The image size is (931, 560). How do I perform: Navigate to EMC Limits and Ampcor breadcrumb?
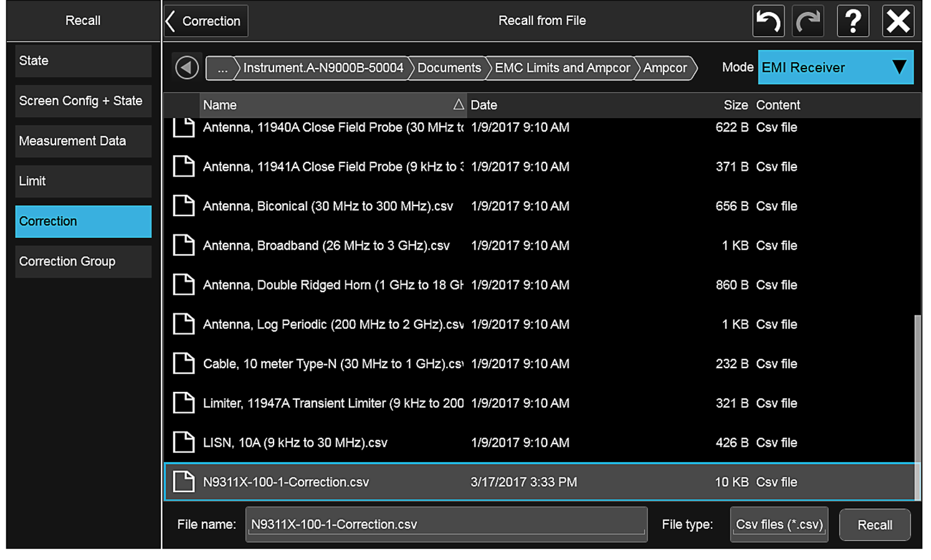[563, 68]
